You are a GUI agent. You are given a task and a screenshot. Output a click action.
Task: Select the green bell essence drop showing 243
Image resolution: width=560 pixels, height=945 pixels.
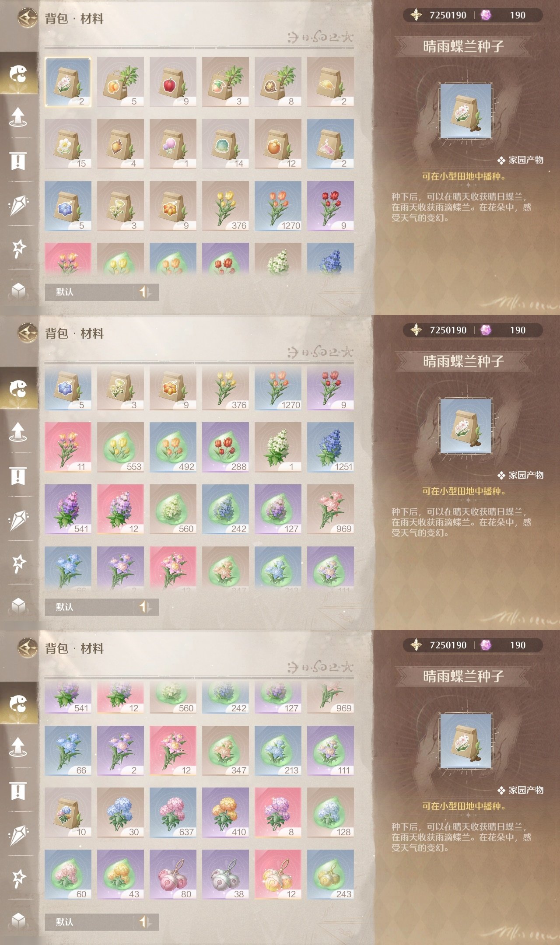point(330,875)
